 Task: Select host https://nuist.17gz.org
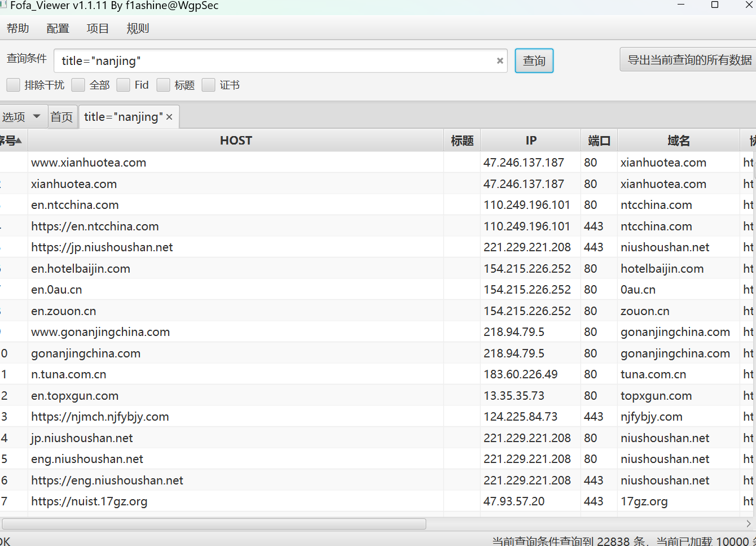[89, 501]
